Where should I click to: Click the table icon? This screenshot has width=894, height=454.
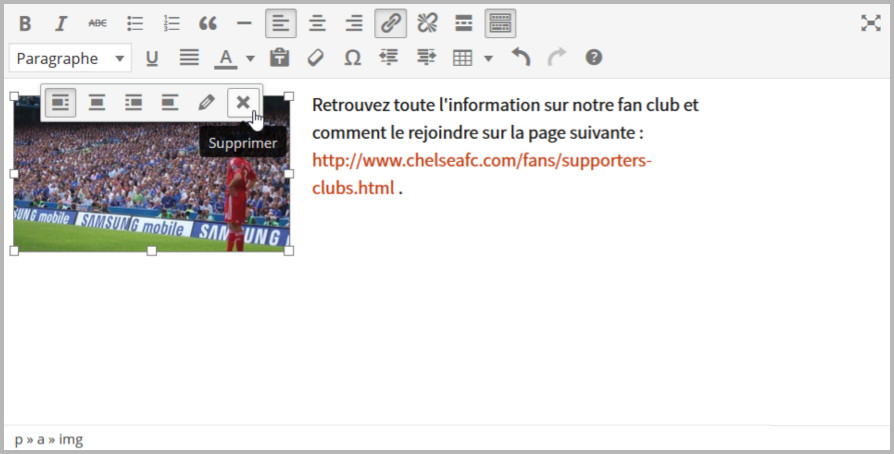(462, 58)
